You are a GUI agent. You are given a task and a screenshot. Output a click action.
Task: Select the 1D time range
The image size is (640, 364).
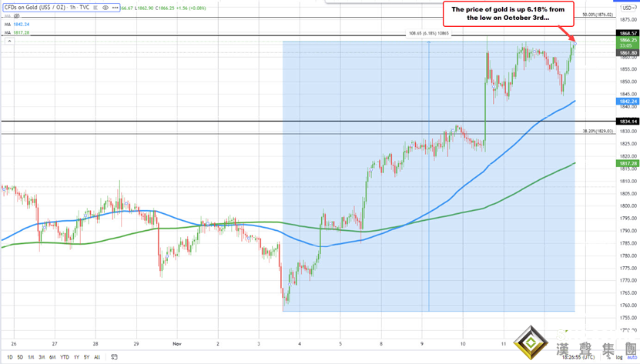(9, 357)
